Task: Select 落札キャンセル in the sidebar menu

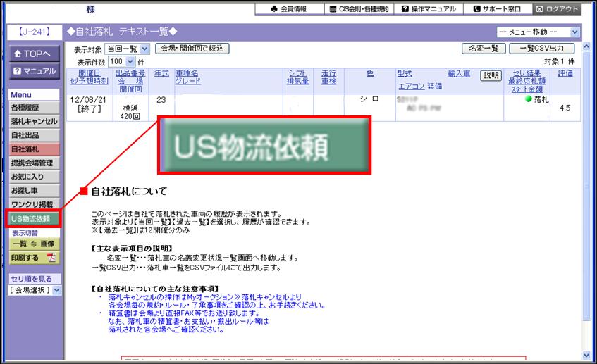Action: tap(35, 121)
